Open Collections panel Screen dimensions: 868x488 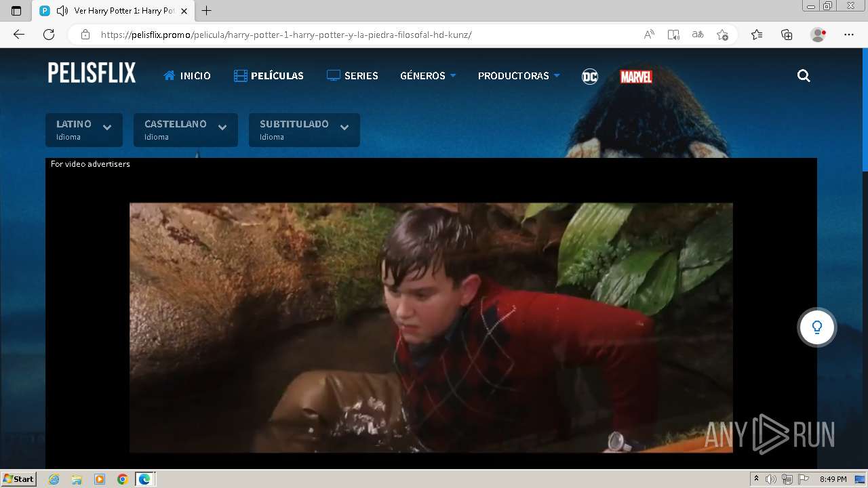pyautogui.click(x=787, y=35)
